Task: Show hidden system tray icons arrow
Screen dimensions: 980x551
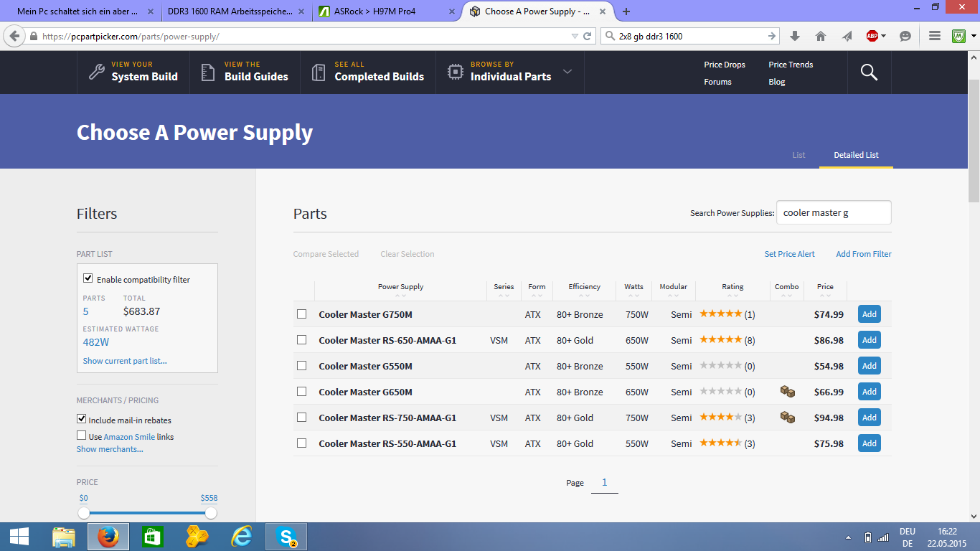Action: [x=849, y=537]
